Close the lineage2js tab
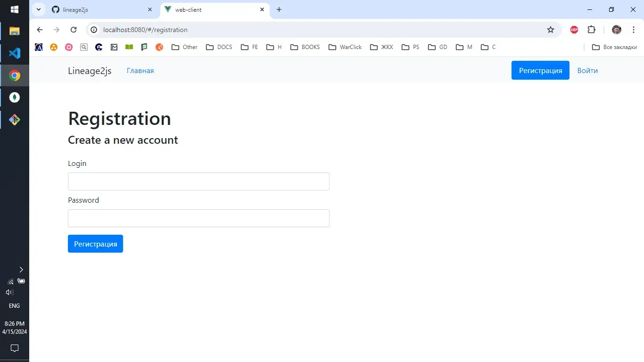Screen dimensions: 644x362 (x=150, y=9)
